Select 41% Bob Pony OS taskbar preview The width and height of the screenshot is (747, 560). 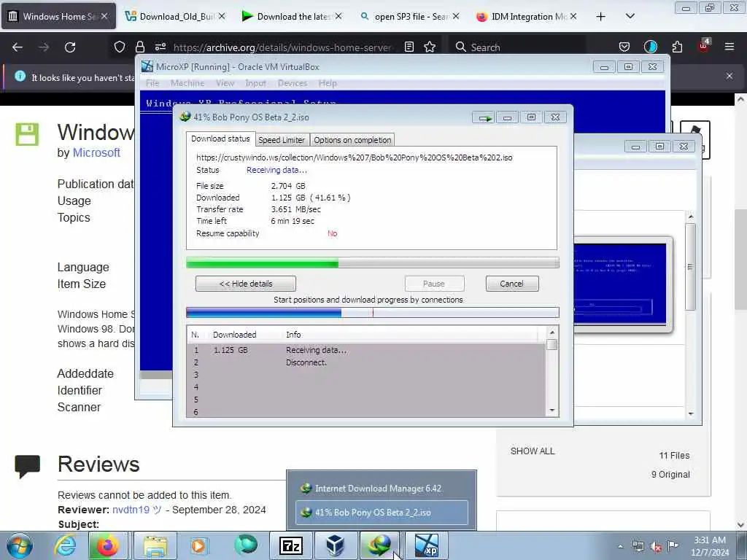382,513
